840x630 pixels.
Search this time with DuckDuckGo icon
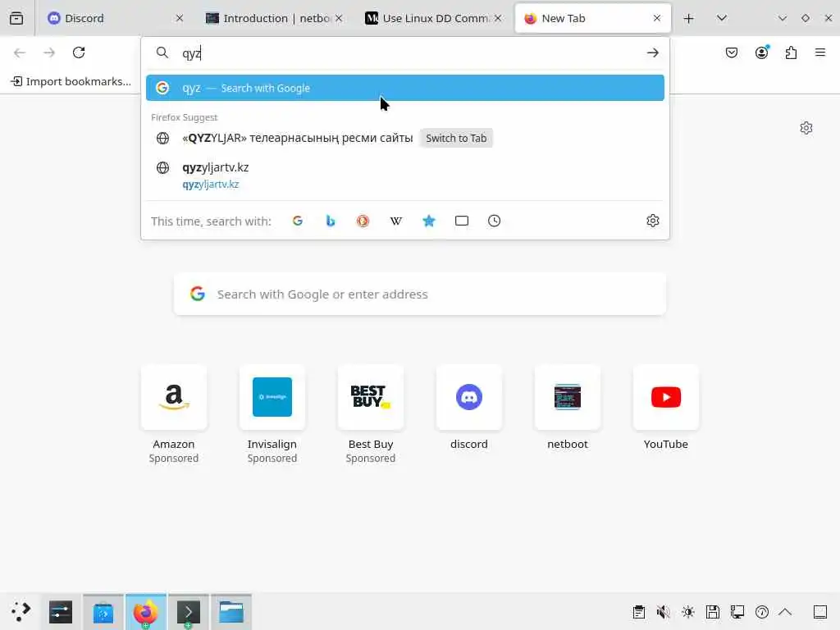coord(363,221)
